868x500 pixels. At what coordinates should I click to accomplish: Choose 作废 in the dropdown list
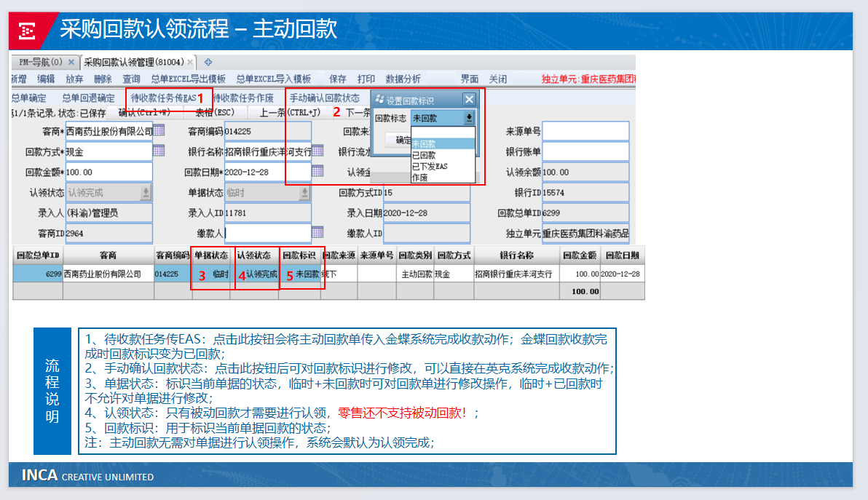click(443, 178)
